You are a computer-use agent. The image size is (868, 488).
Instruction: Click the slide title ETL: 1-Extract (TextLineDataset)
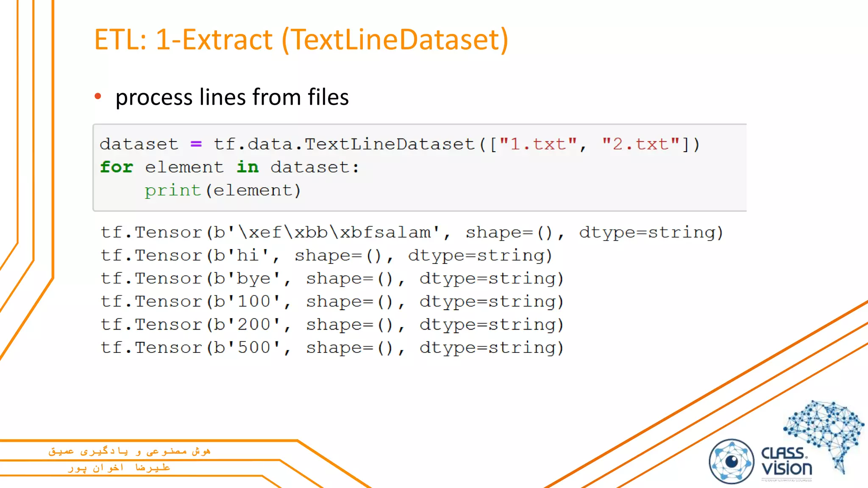(301, 40)
